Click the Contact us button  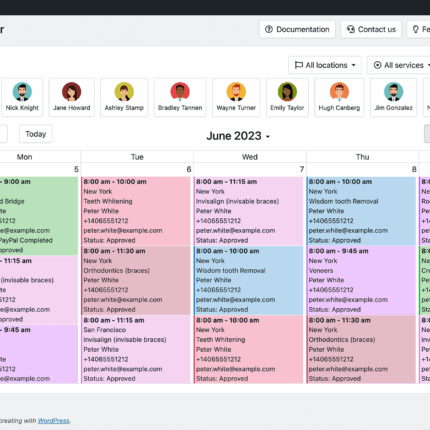371,29
